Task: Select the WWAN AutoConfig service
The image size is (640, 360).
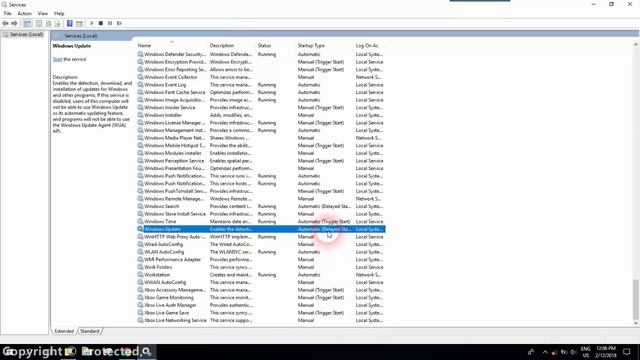Action: 261,282
